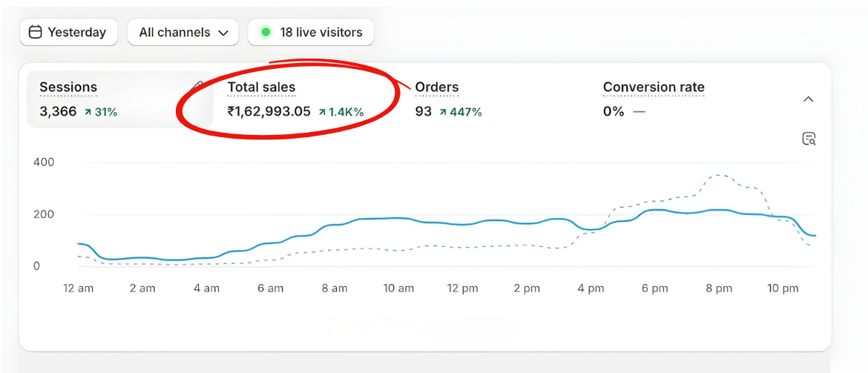Image resolution: width=868 pixels, height=373 pixels.
Task: Click the calendar icon in Yesterday filter
Action: [35, 33]
